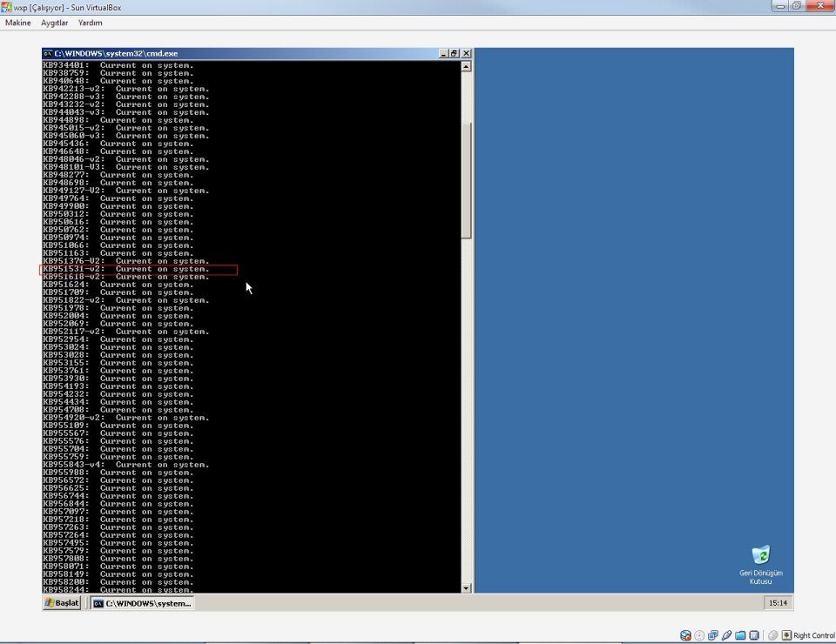Open the Yardım menu
Image resolution: width=836 pixels, height=644 pixels.
tap(90, 23)
